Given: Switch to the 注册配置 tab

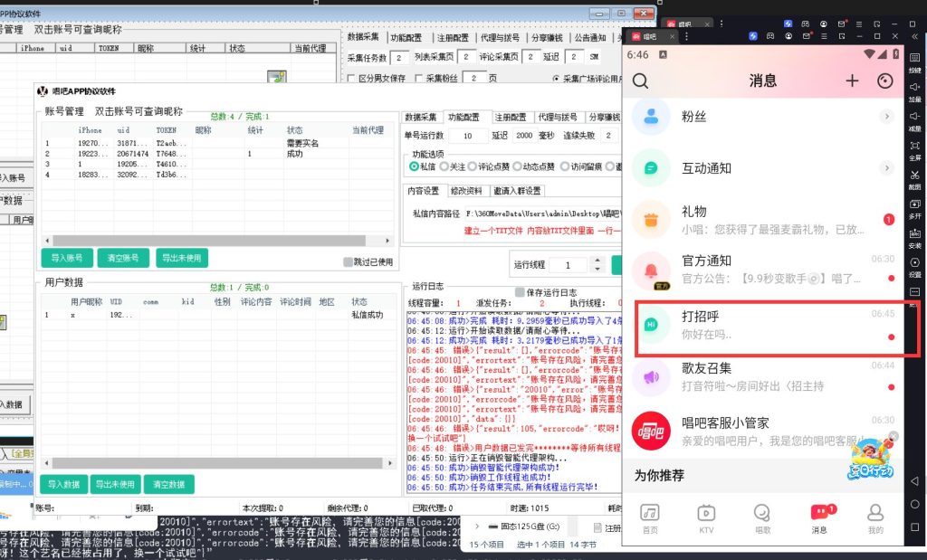Looking at the screenshot, I should (x=512, y=117).
